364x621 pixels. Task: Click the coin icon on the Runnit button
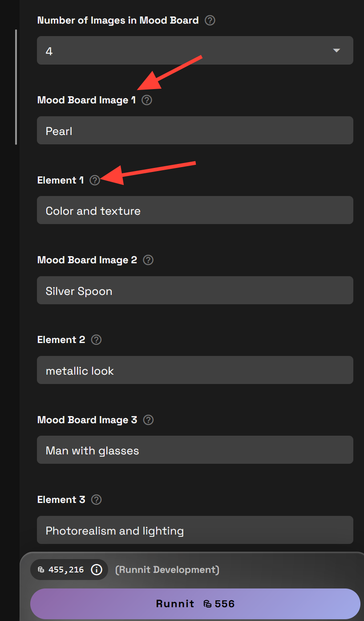(208, 604)
